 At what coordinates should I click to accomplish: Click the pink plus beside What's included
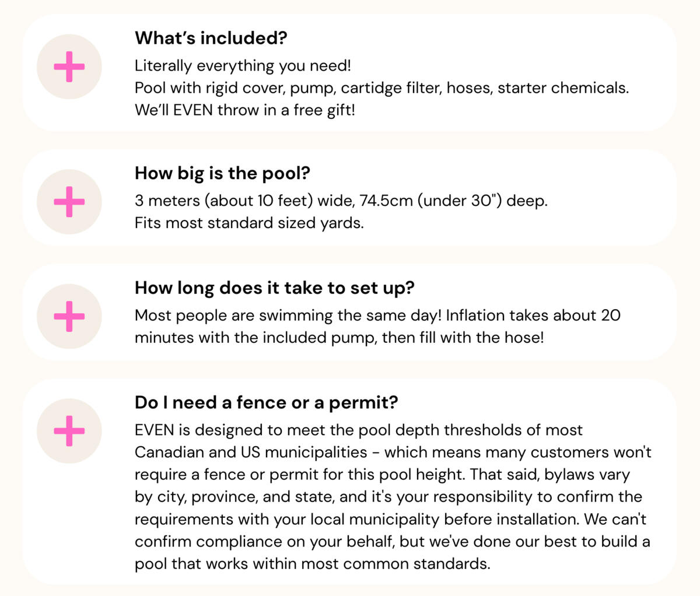tap(69, 66)
